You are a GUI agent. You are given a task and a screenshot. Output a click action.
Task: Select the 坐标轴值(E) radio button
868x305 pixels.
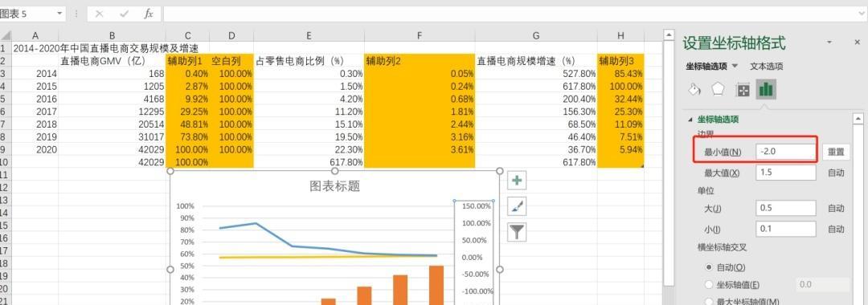click(709, 285)
